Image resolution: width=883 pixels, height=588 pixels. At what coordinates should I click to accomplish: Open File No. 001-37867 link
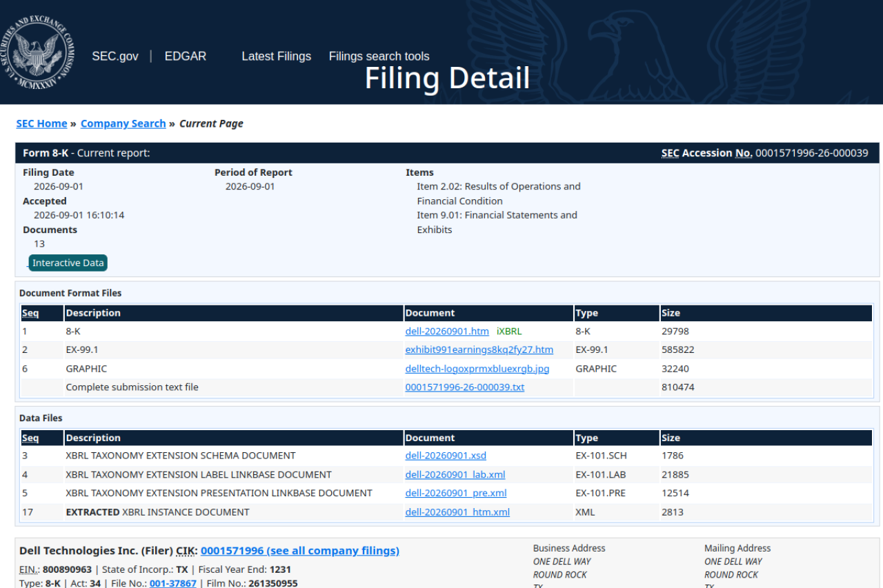click(173, 584)
